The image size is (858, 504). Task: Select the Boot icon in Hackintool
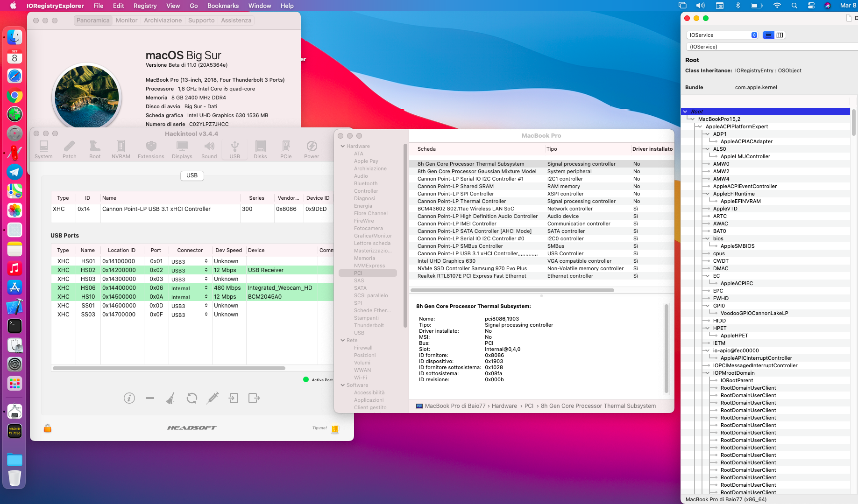coord(95,150)
